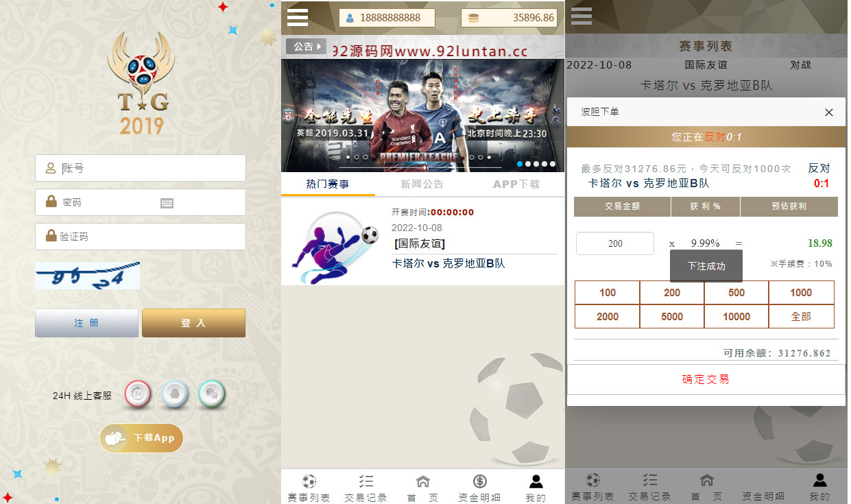Image resolution: width=851 pixels, height=504 pixels.
Task: Focus the 账号 account input field
Action: tap(141, 168)
